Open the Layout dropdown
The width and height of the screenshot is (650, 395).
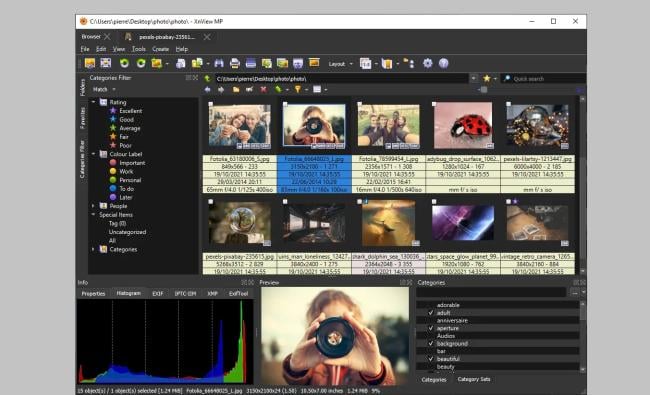click(x=340, y=64)
